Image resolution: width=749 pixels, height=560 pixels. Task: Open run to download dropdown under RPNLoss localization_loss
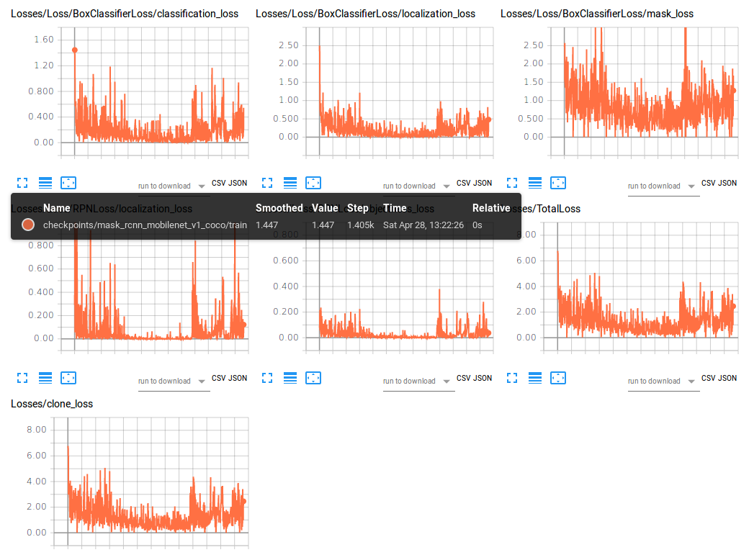[174, 381]
